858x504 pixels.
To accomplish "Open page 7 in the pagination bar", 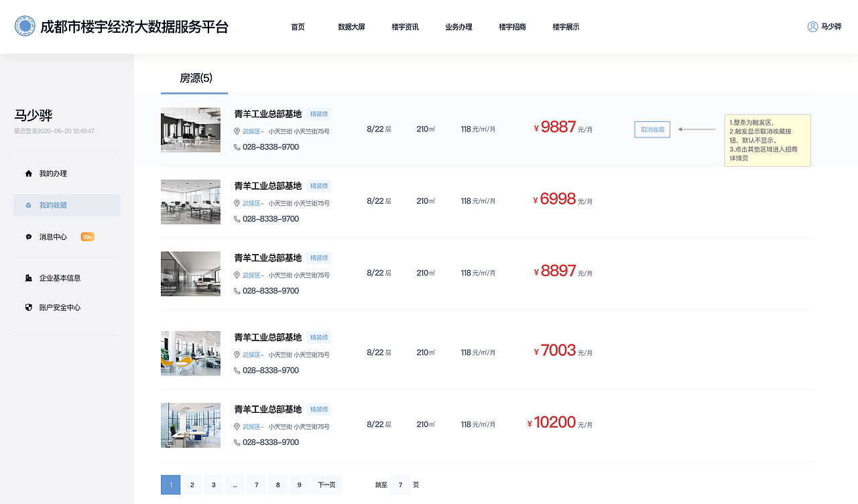I will (256, 485).
